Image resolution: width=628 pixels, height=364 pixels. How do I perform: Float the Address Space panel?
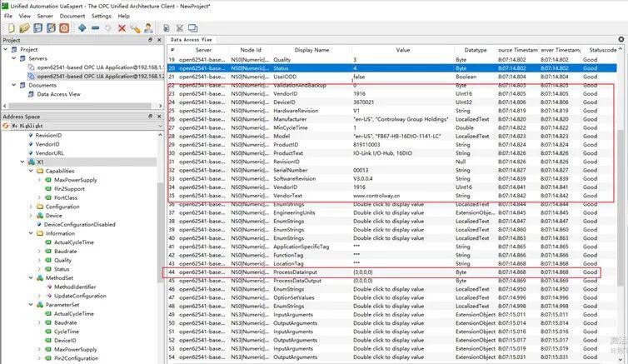[150, 116]
